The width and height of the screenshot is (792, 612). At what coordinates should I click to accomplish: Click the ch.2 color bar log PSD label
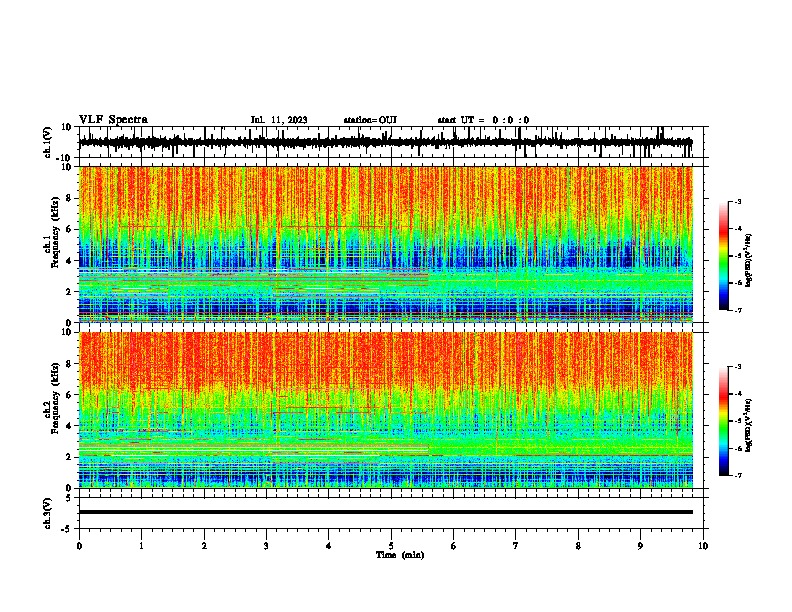coord(748,426)
